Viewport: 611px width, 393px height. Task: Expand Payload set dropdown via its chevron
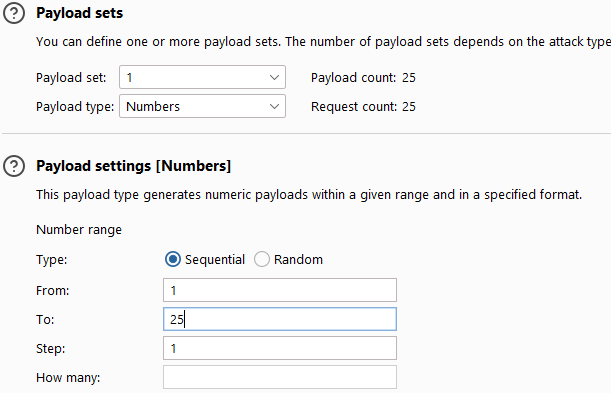(x=274, y=78)
